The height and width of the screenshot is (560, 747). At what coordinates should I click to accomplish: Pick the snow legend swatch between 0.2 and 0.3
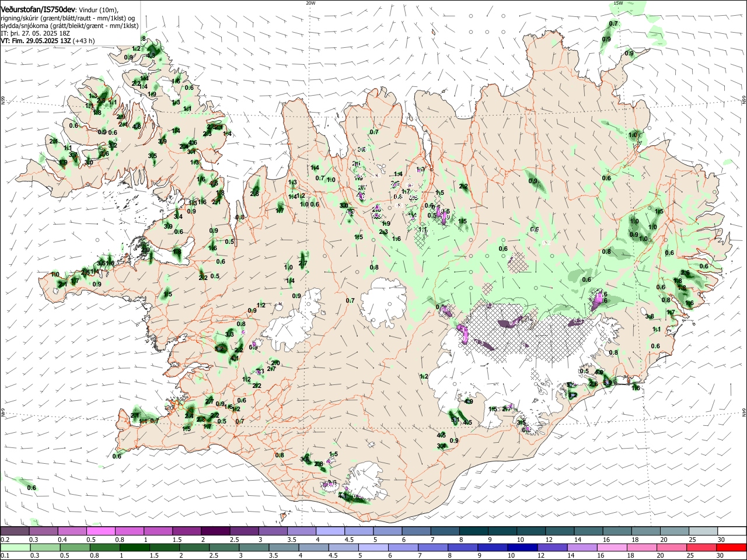coord(14,531)
